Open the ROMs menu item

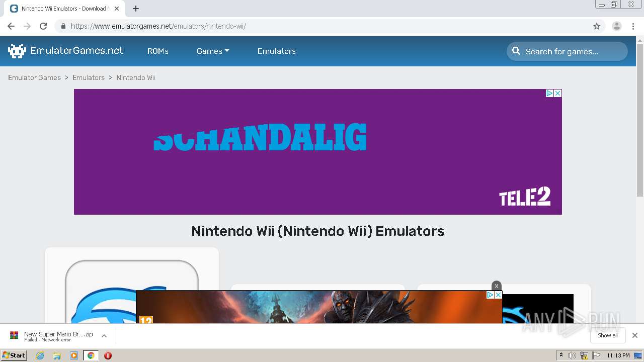tap(157, 51)
